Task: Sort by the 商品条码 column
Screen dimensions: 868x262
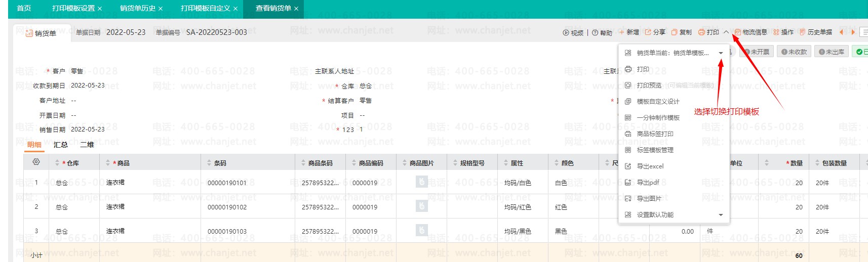Action: coord(303,163)
